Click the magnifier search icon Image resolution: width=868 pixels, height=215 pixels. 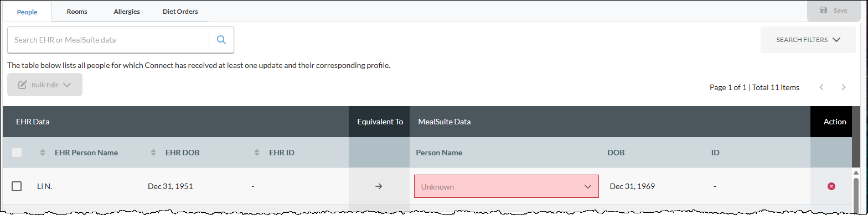pos(221,40)
